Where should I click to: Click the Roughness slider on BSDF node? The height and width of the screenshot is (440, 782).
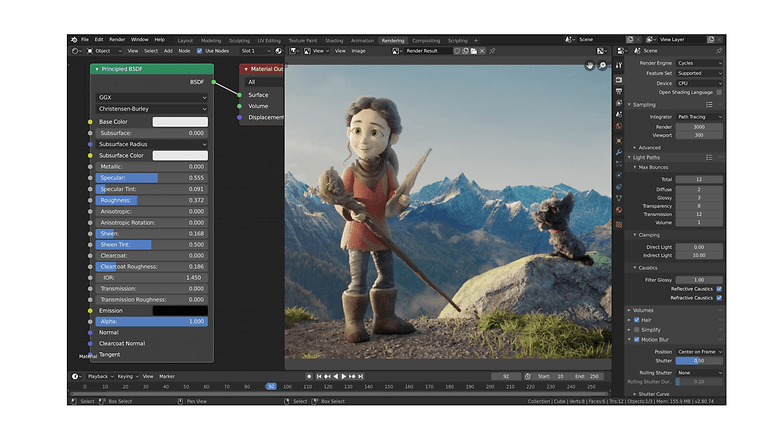coord(152,200)
